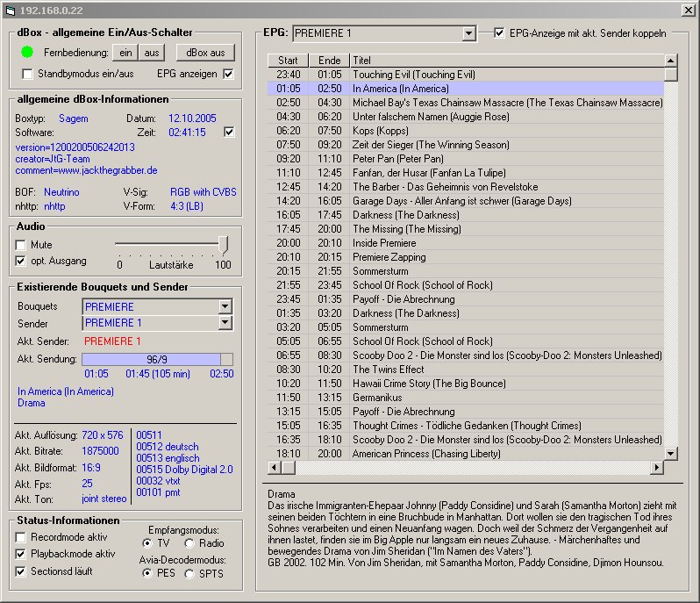Select 'The Missing (The Missing)' row
The width and height of the screenshot is (700, 603).
[465, 229]
